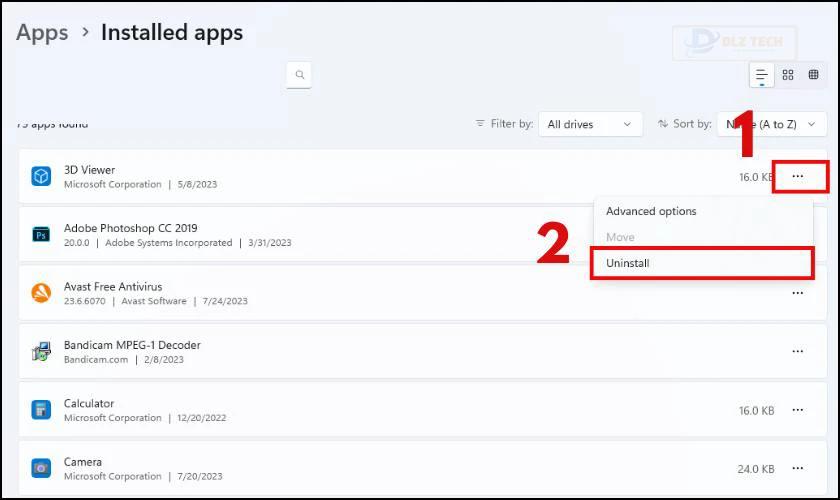Viewport: 840px width, 500px height.
Task: Open more options for 3D Viewer
Action: coord(798,176)
